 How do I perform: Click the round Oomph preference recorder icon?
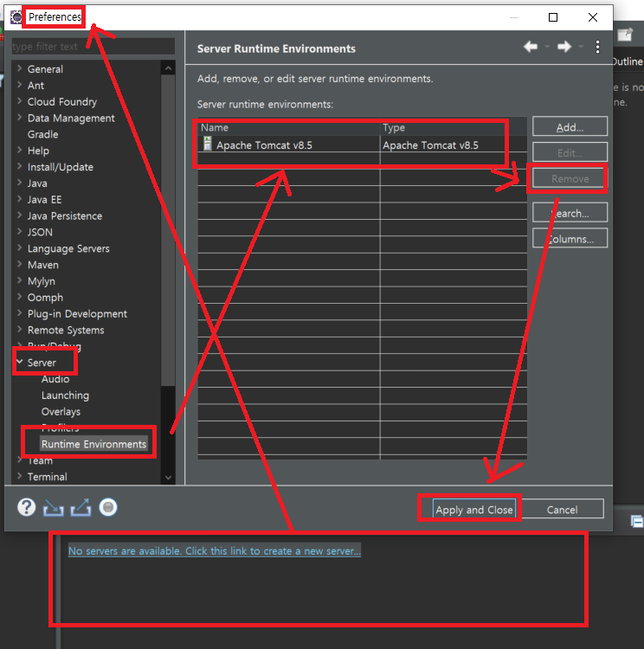[x=108, y=507]
